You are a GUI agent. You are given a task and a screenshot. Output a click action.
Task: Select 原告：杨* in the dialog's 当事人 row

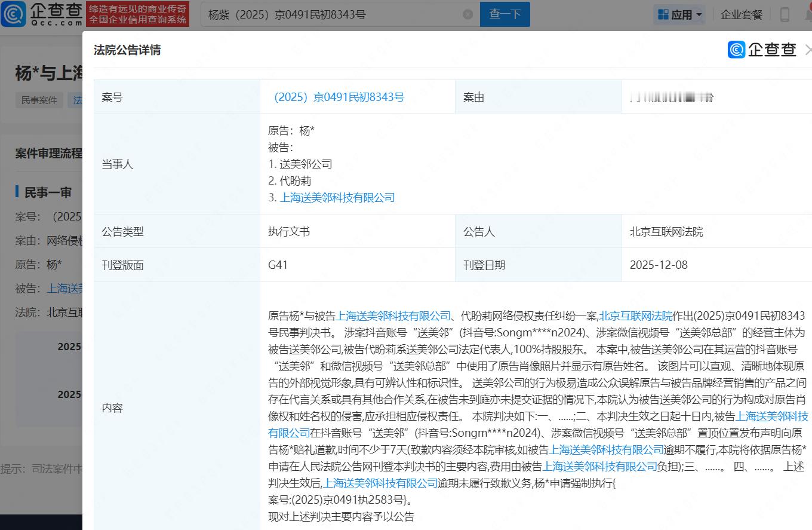click(x=291, y=131)
